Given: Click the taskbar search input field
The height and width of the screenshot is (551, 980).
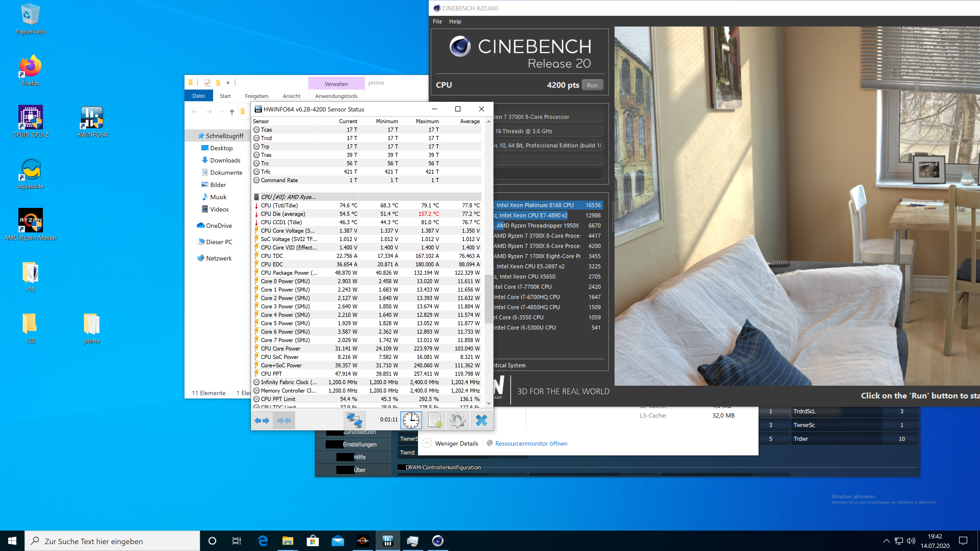Looking at the screenshot, I should 114,541.
